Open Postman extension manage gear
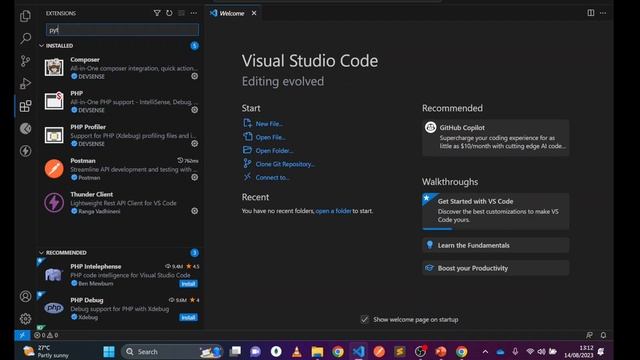 click(195, 177)
